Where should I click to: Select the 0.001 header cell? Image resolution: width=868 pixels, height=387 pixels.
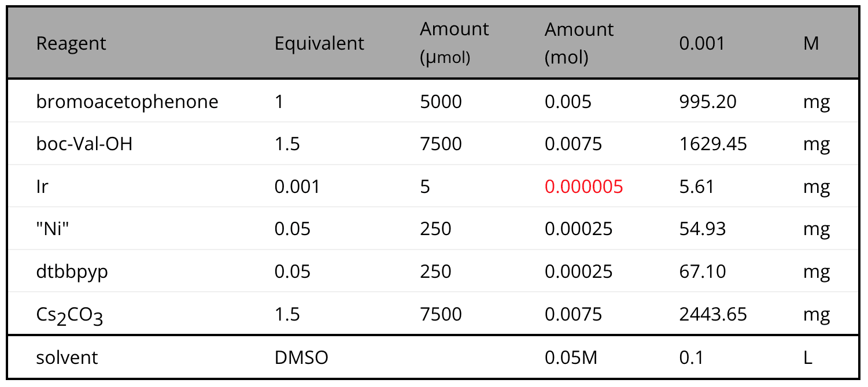702,43
